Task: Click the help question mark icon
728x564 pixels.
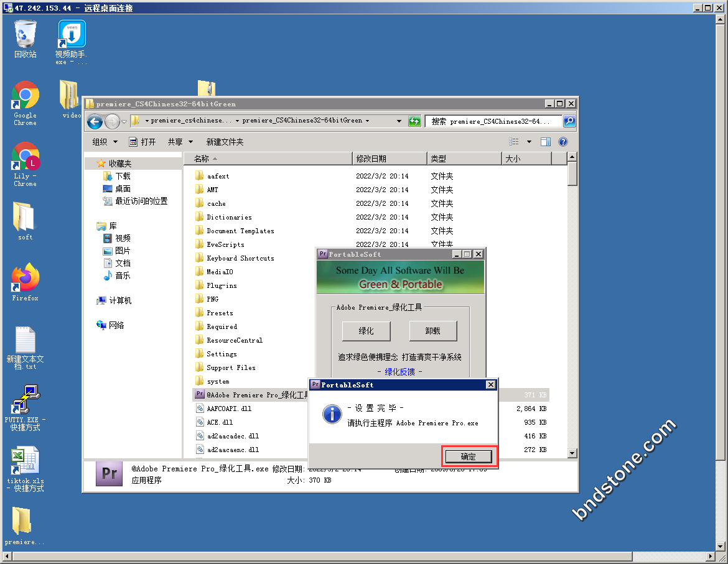Action: click(562, 142)
